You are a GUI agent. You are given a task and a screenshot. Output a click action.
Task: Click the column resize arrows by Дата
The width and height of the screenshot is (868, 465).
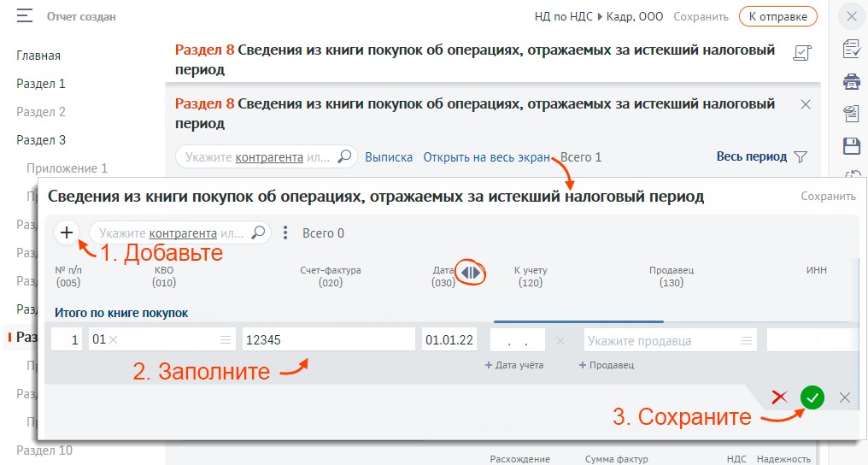click(471, 273)
